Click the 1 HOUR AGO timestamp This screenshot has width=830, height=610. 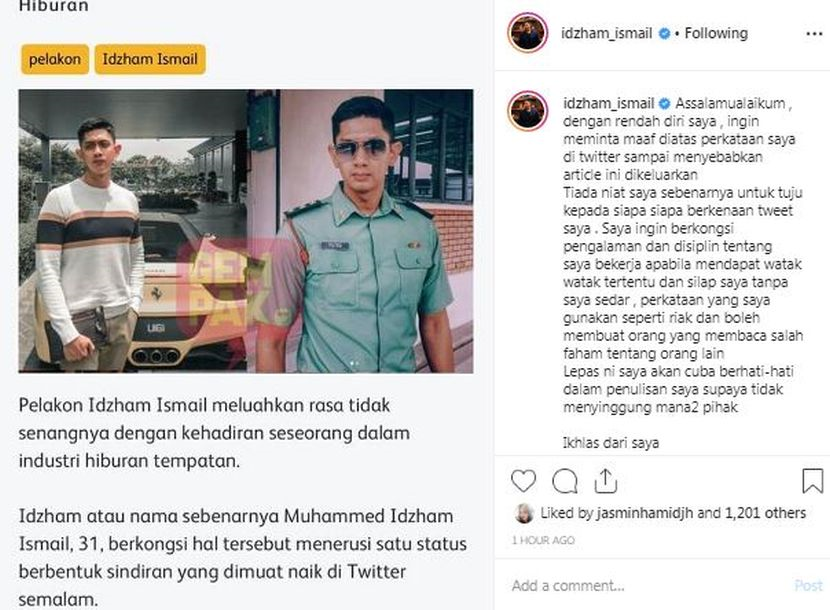point(543,540)
